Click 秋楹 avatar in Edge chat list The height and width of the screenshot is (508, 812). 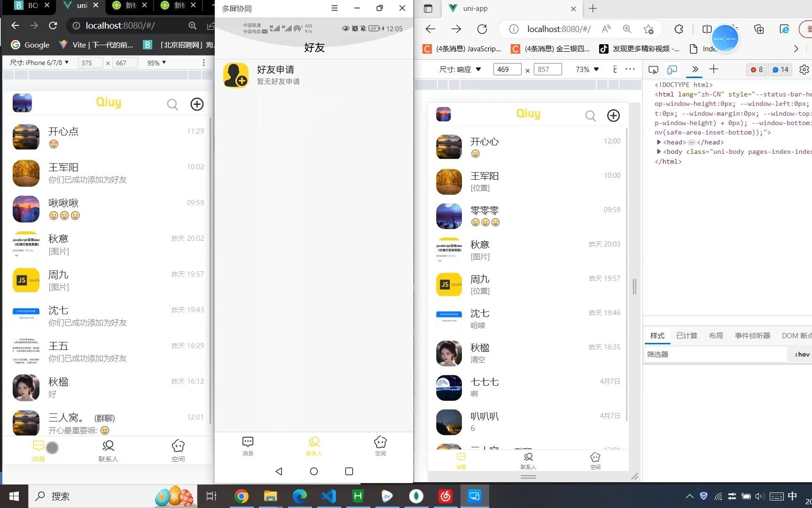(x=449, y=353)
